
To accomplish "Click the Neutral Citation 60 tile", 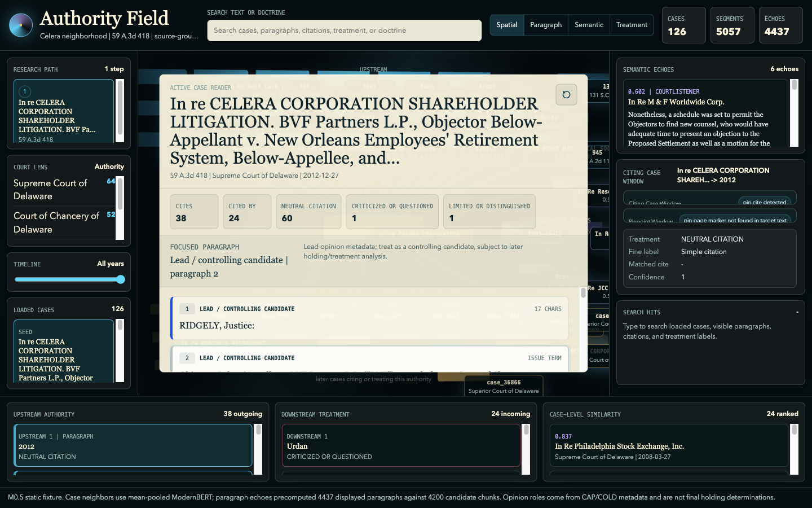I will coord(308,212).
